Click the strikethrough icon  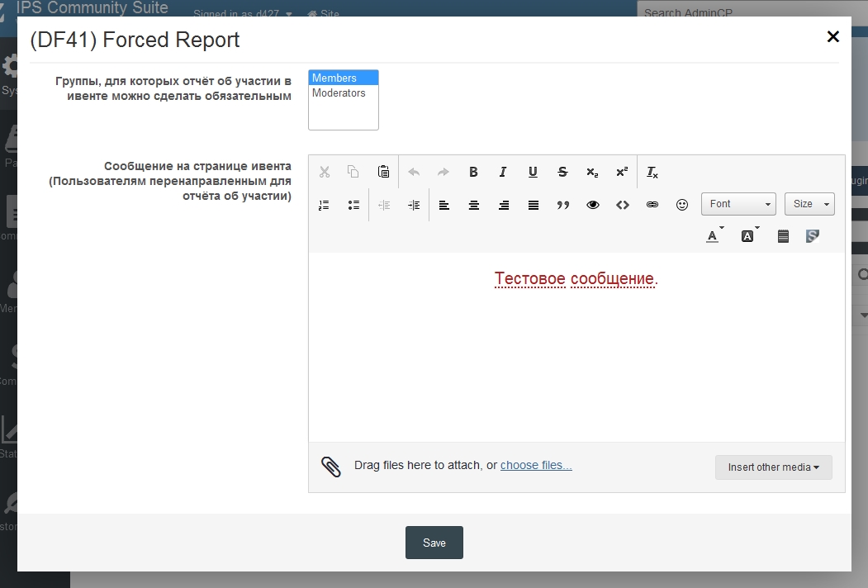pyautogui.click(x=562, y=173)
